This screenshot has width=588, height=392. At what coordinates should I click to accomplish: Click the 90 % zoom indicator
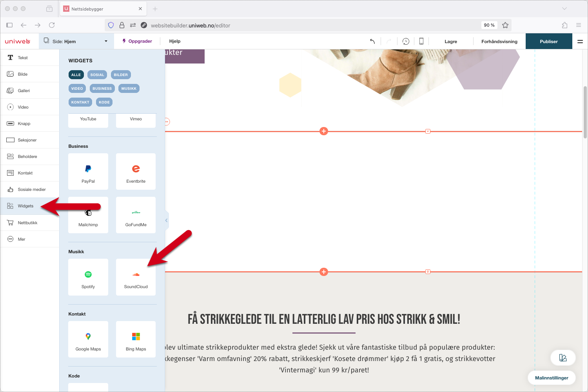pos(489,25)
